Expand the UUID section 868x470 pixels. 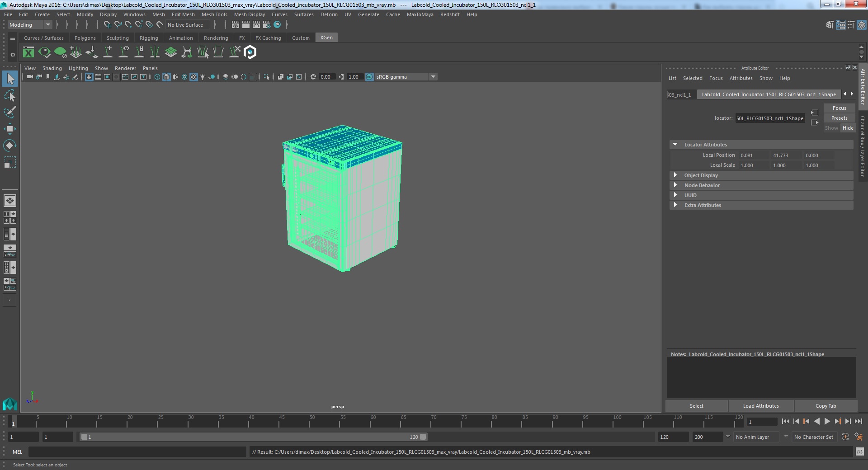point(675,195)
